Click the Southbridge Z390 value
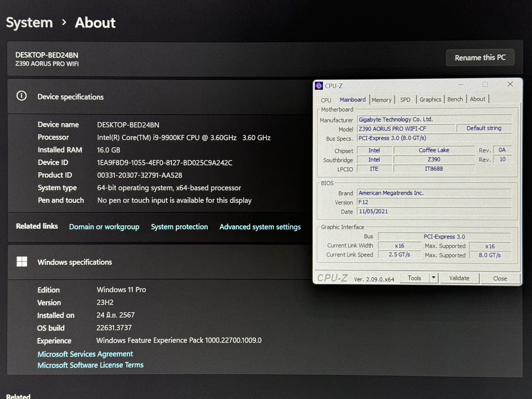Viewport: 532px width, 399px height. click(434, 160)
